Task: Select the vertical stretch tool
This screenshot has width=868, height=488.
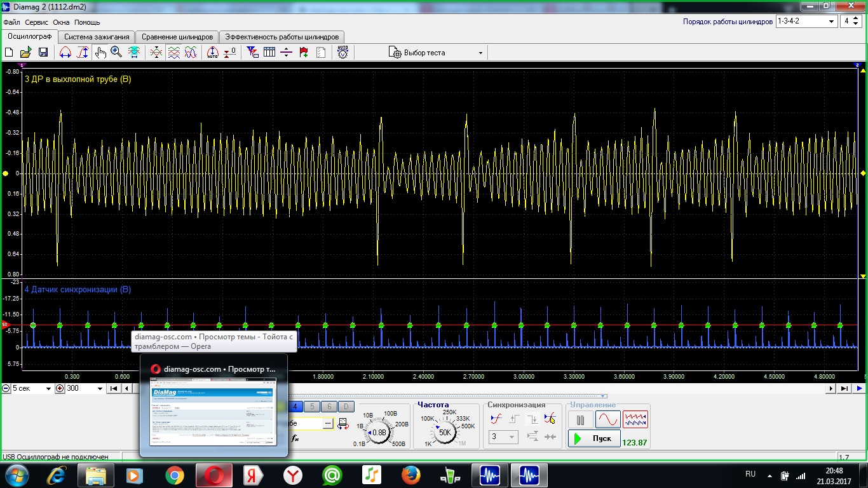Action: tap(83, 53)
